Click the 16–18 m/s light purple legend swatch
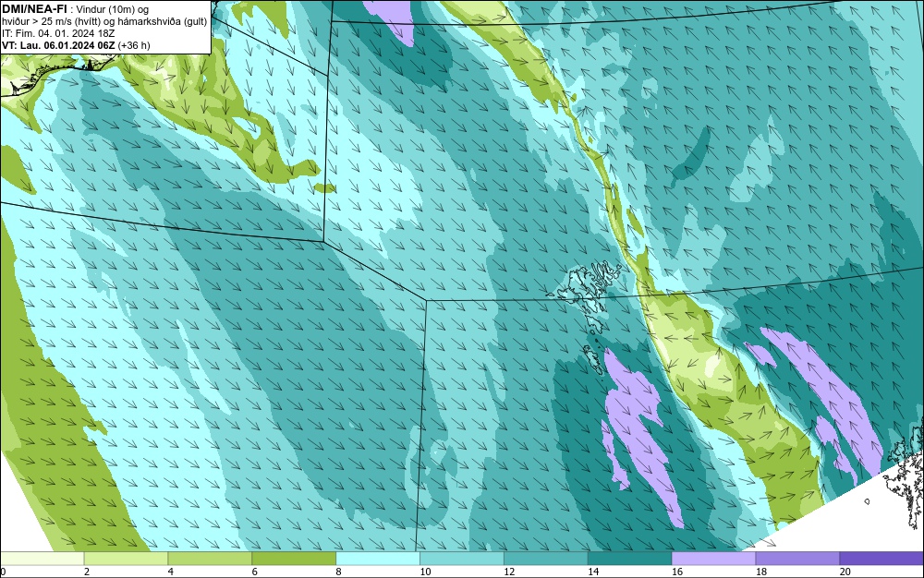This screenshot has height=578, width=924. 713,559
